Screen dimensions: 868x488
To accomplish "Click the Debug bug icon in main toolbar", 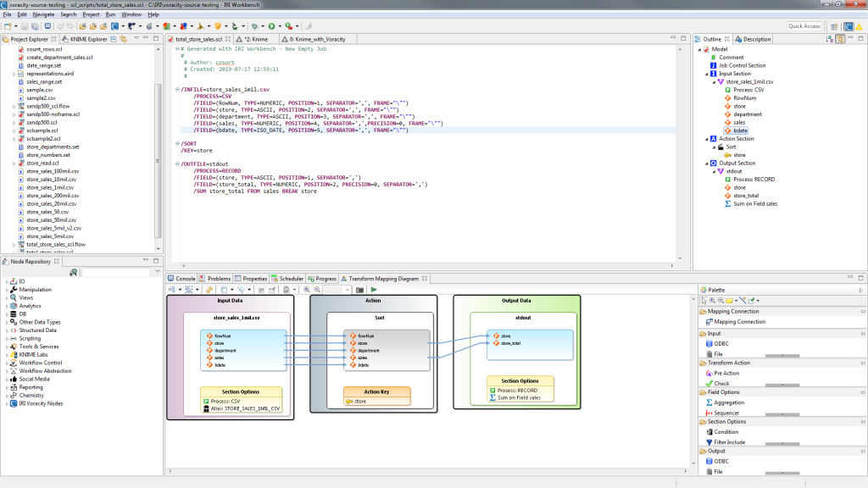I will pyautogui.click(x=254, y=26).
